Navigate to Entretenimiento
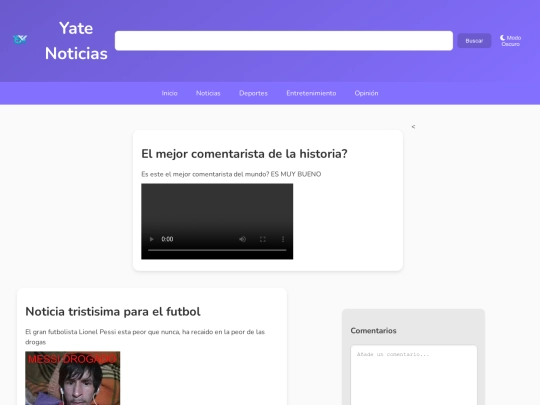540x405 pixels. (x=311, y=93)
